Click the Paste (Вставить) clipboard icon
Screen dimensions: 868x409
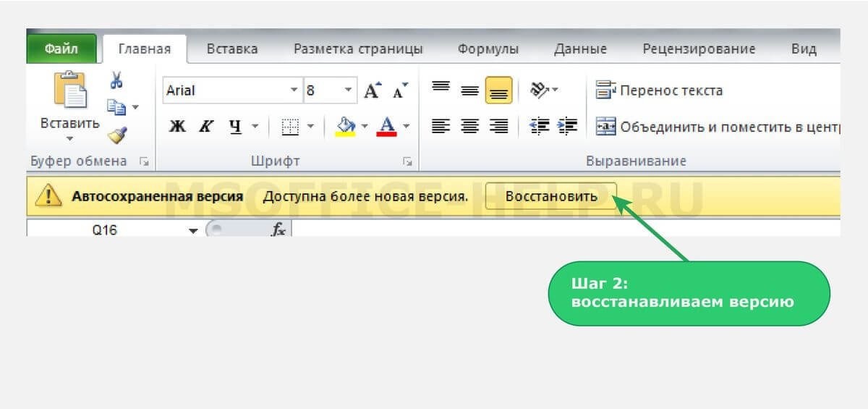click(x=69, y=90)
